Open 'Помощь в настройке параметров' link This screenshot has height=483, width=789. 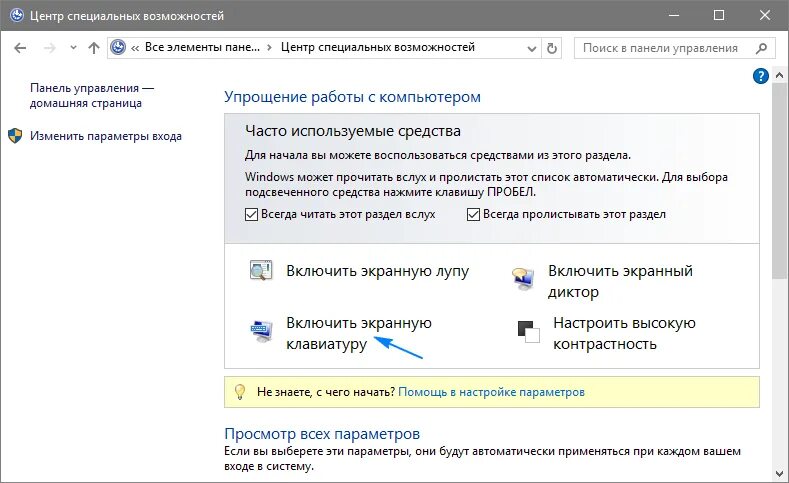pyautogui.click(x=491, y=392)
